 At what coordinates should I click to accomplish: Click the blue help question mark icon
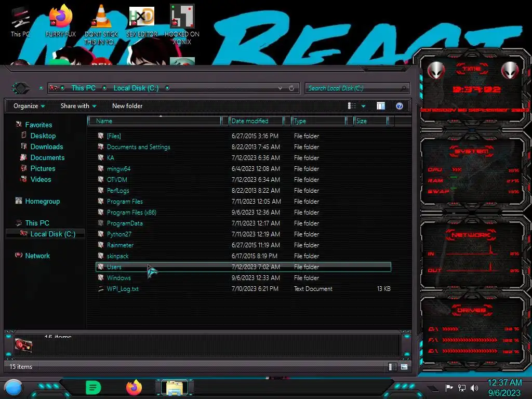[400, 106]
